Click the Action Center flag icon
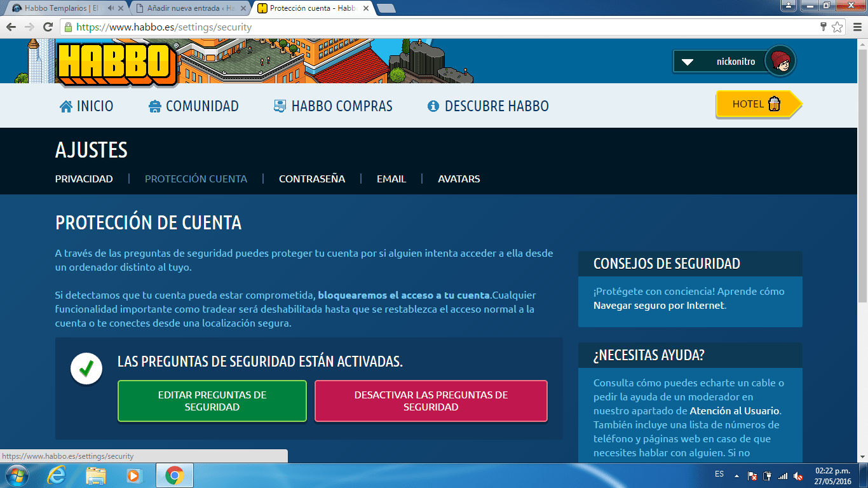The height and width of the screenshot is (488, 868). [x=752, y=476]
